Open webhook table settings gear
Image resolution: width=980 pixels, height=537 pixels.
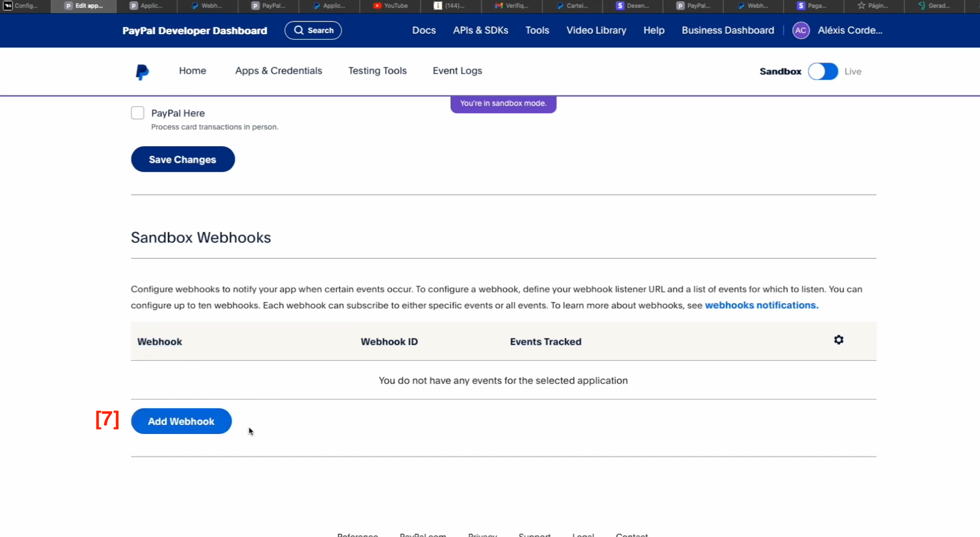tap(839, 340)
